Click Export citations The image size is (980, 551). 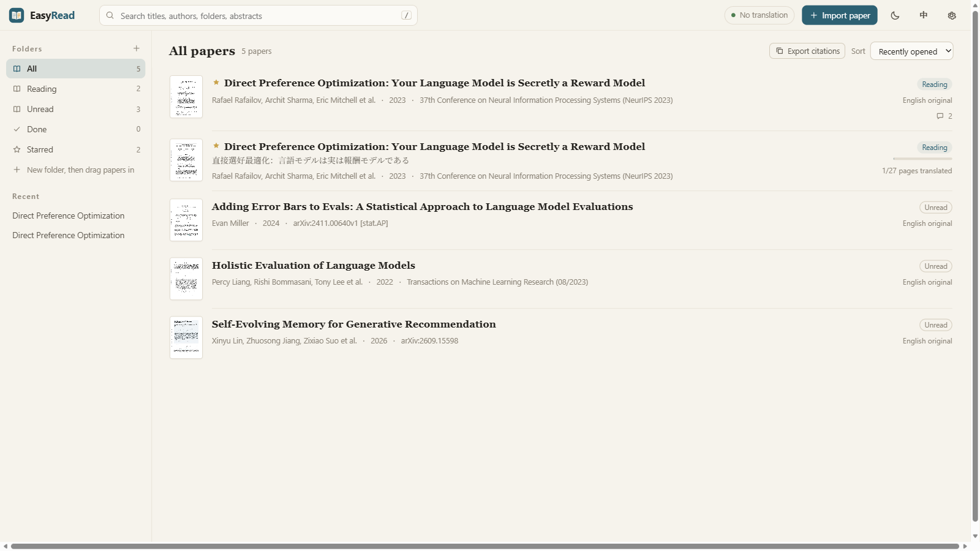click(807, 51)
